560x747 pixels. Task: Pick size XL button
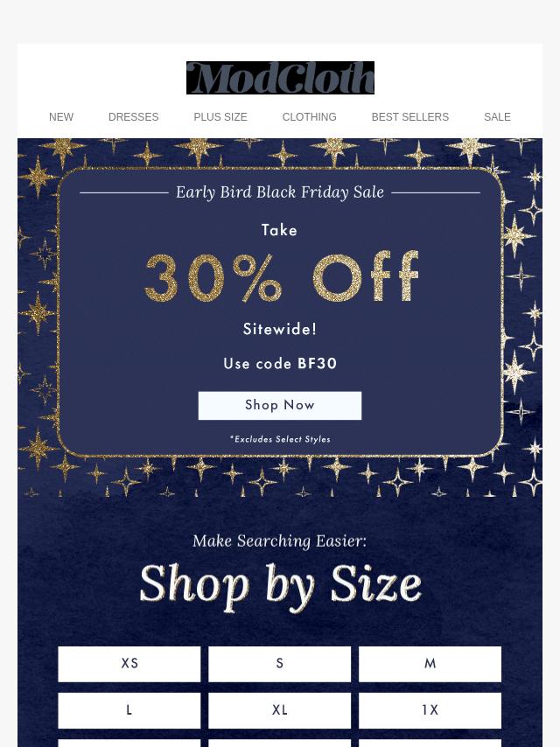tap(279, 710)
